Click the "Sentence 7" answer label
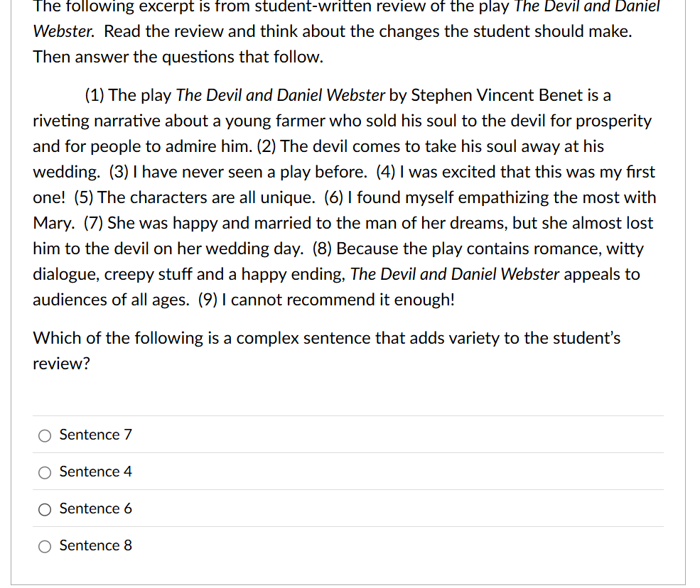This screenshot has height=588, width=700. pyautogui.click(x=96, y=435)
